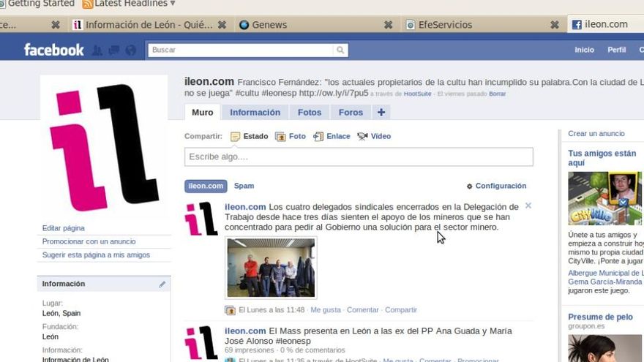Switch to the Muro tab
The image size is (644, 362).
click(203, 112)
